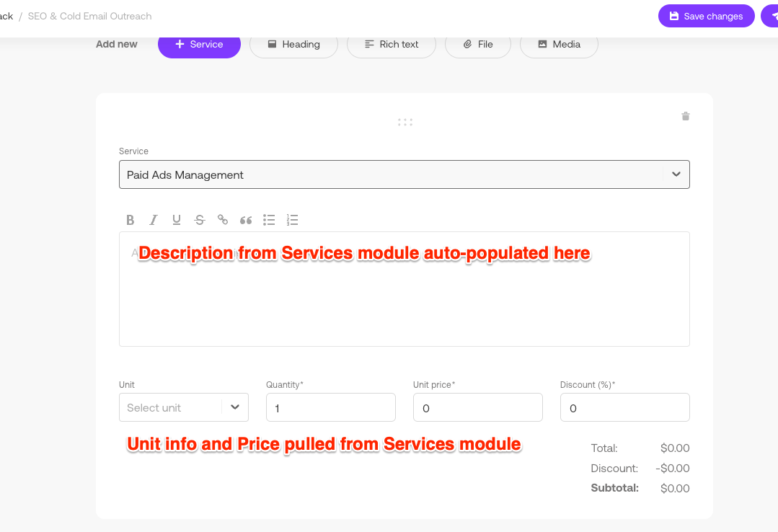This screenshot has height=532, width=778.
Task: Toggle italic text formatting
Action: tap(153, 220)
